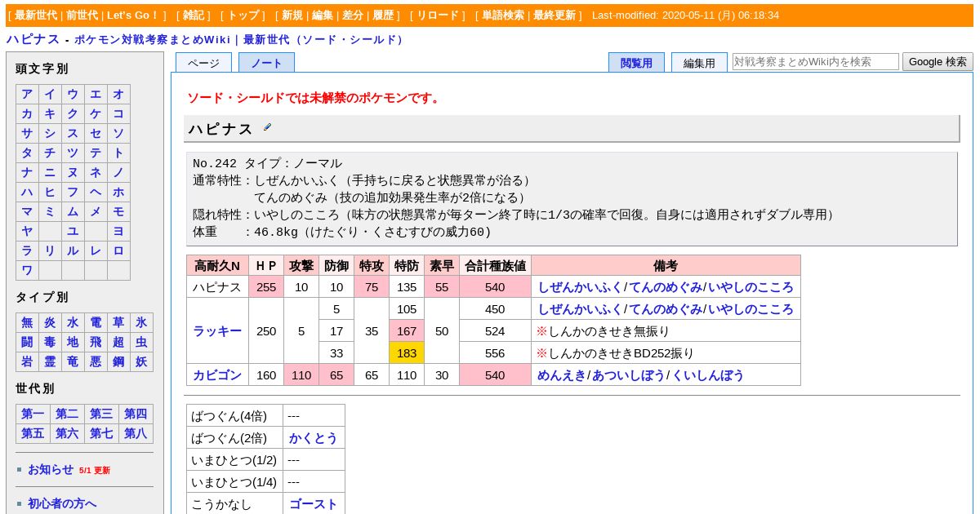Click the yellow 183 特防 cell
This screenshot has width=980, height=514.
coord(407,353)
